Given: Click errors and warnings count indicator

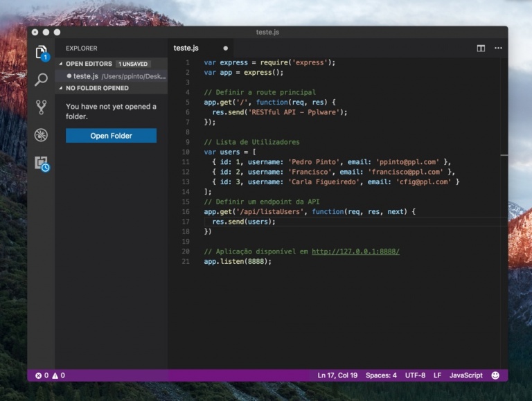Looking at the screenshot, I should coord(50,375).
